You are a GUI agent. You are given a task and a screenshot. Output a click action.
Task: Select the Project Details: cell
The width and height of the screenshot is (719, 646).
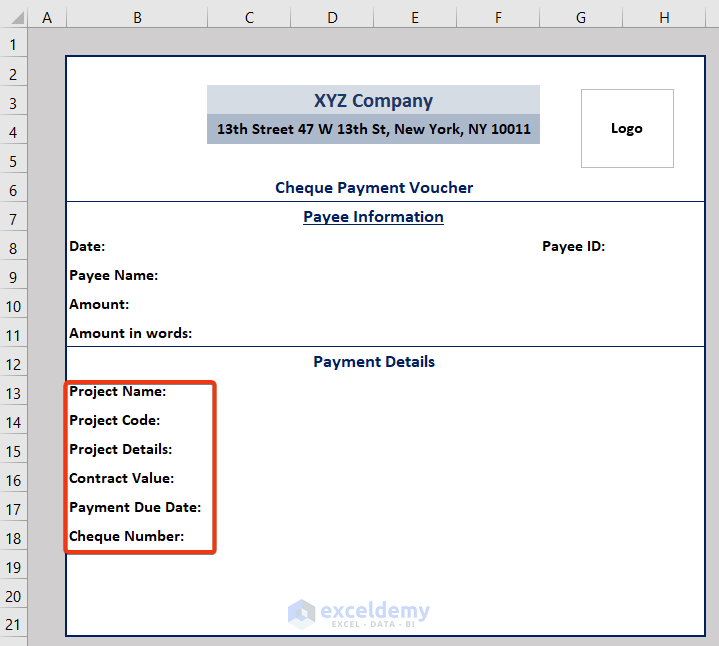click(137, 449)
